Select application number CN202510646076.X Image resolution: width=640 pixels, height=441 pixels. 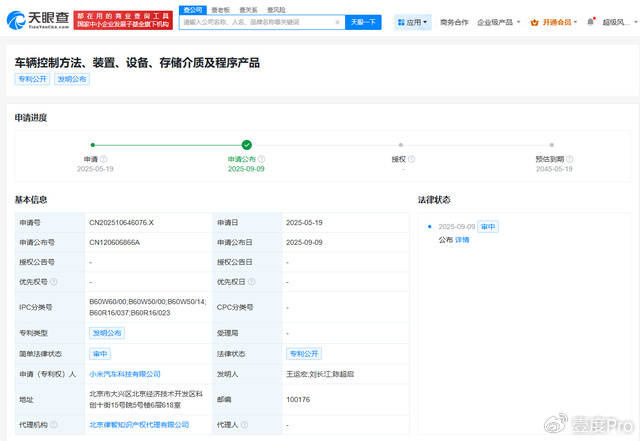[121, 223]
